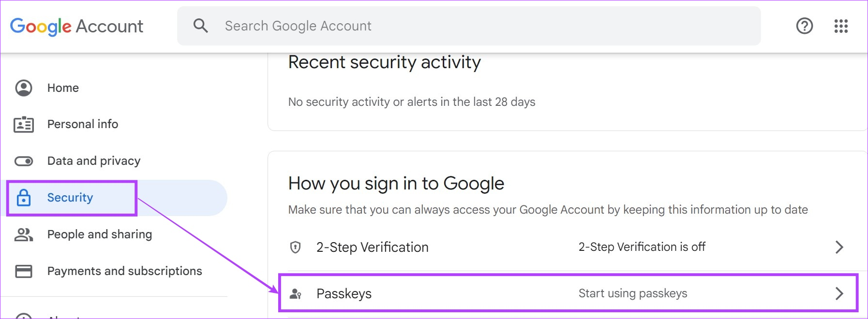Viewport: 868px width, 319px height.
Task: Click the Google Account logo
Action: pos(76,27)
